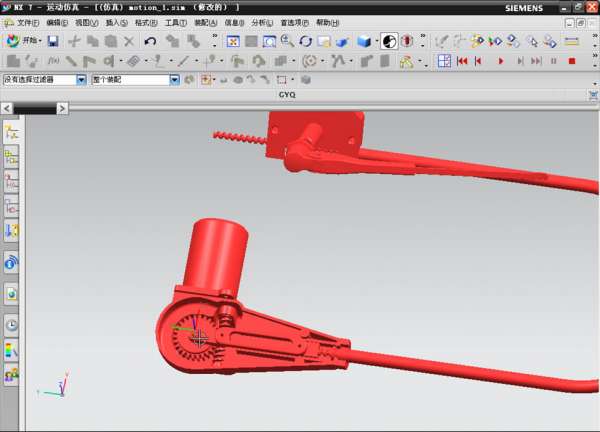This screenshot has height=432, width=600.
Task: Open the Assembly Navigator sidebar tab
Action: [x=11, y=157]
